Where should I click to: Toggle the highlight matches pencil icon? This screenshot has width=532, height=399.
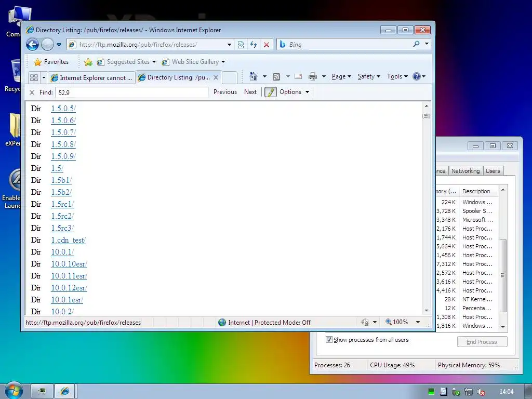[270, 92]
